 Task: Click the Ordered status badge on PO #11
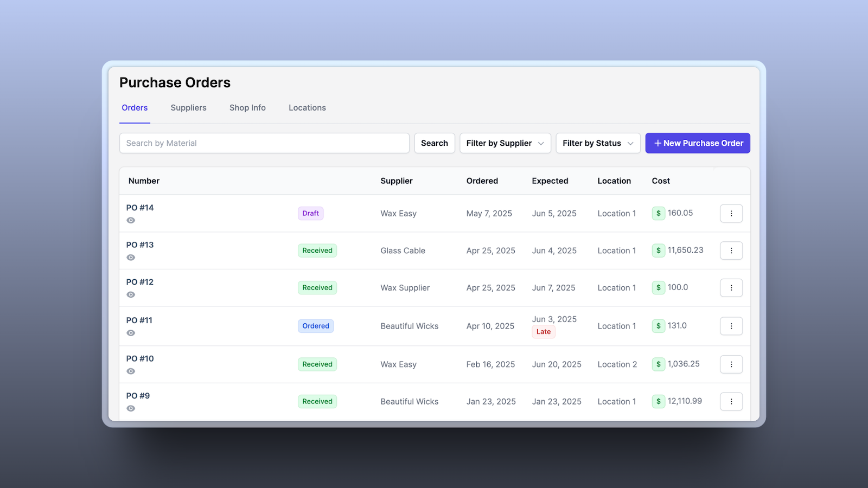point(316,326)
